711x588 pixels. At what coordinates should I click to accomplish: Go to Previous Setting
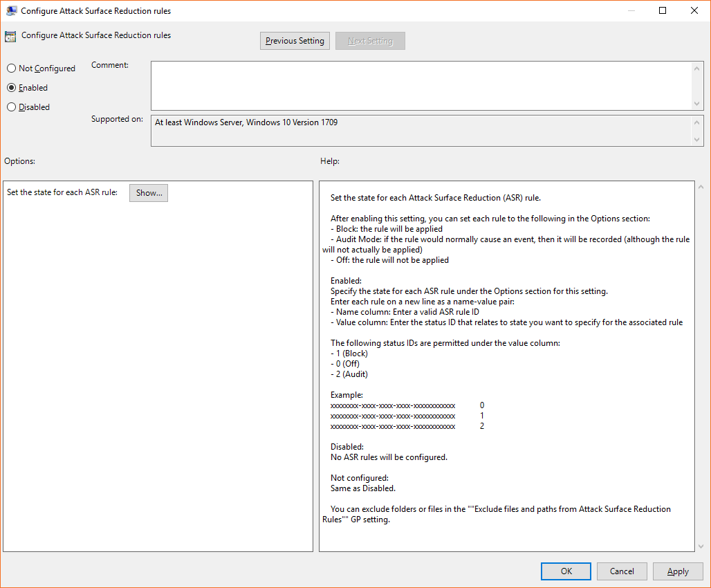295,41
